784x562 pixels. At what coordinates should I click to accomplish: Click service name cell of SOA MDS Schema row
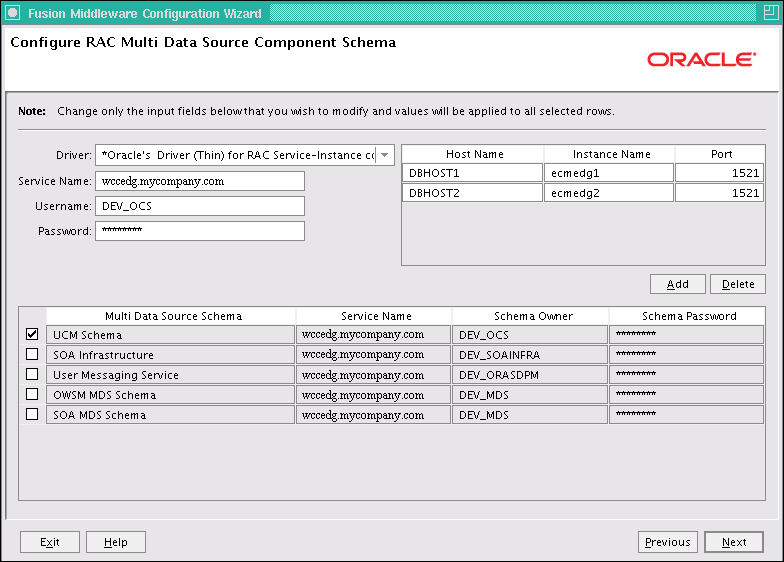[x=374, y=414]
